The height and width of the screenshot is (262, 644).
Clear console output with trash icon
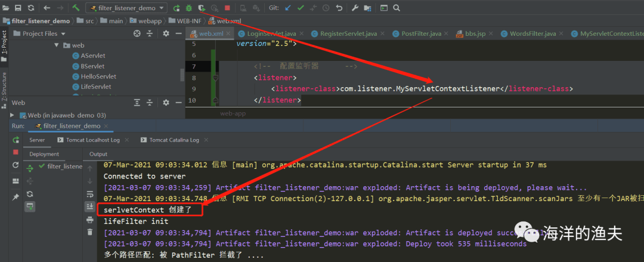89,232
